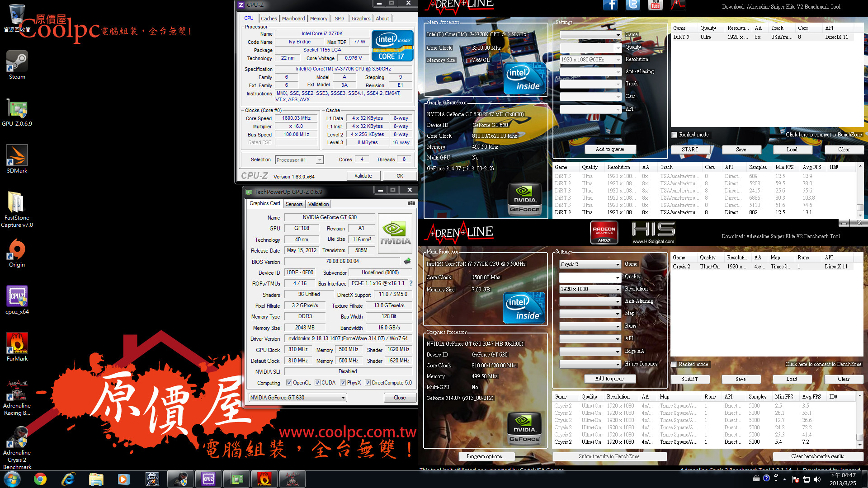Open the Adrenaline Crysis 2 Benchmark desktop icon
This screenshot has width=868, height=488.
tap(17, 448)
